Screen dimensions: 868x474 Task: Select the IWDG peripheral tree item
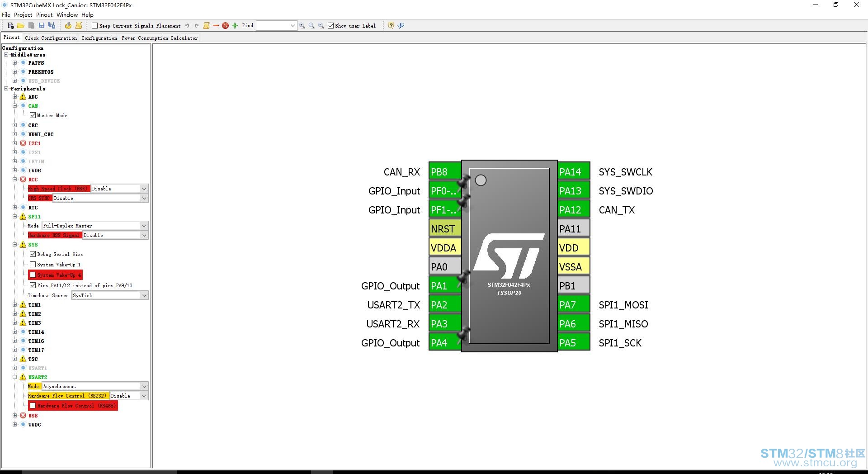[x=35, y=171]
